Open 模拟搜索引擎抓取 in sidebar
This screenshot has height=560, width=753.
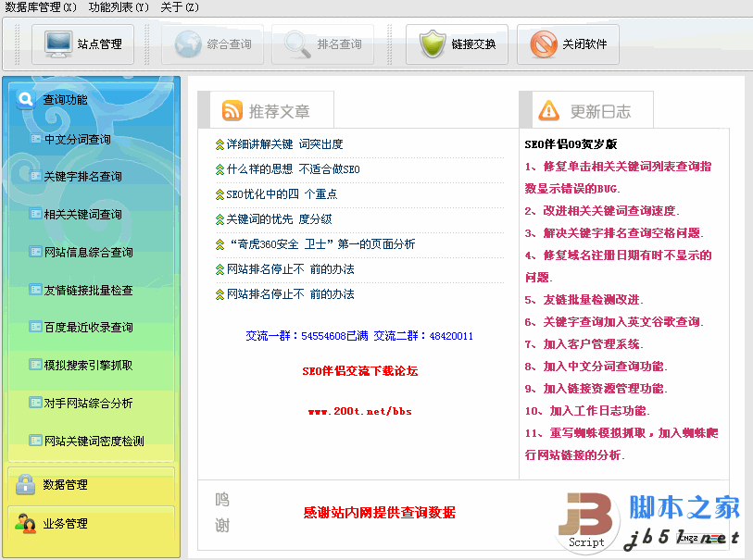(x=88, y=366)
